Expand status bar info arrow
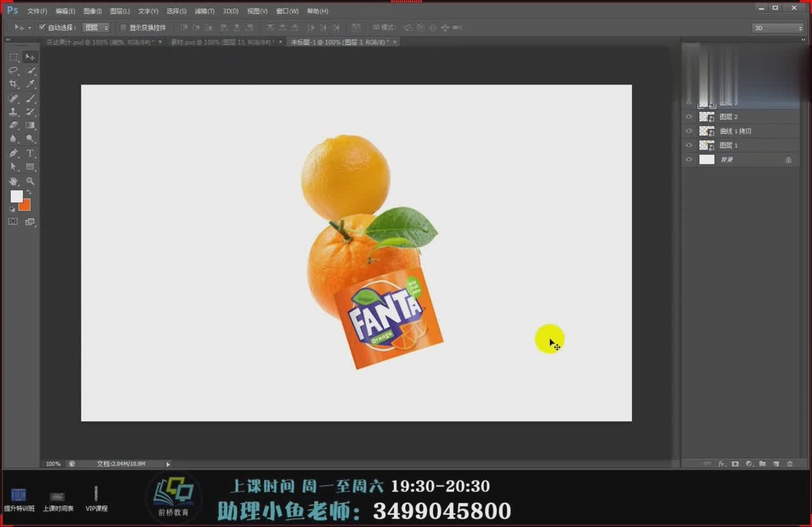 point(168,464)
